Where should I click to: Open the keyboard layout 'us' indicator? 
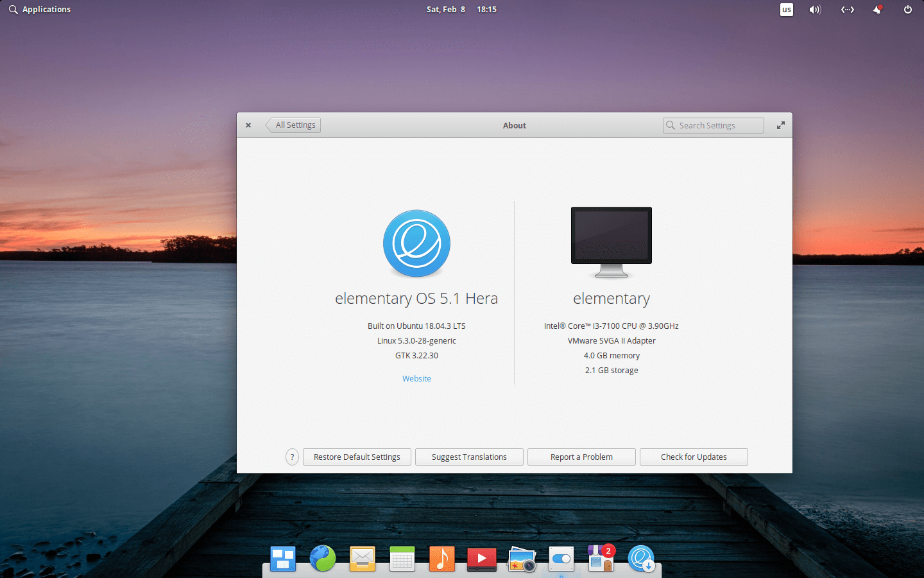[786, 10]
